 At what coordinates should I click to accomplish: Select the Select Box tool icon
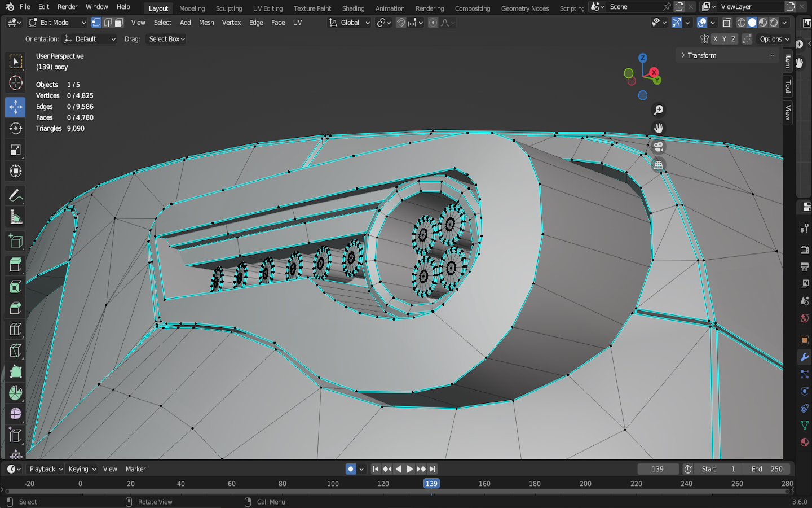(16, 62)
